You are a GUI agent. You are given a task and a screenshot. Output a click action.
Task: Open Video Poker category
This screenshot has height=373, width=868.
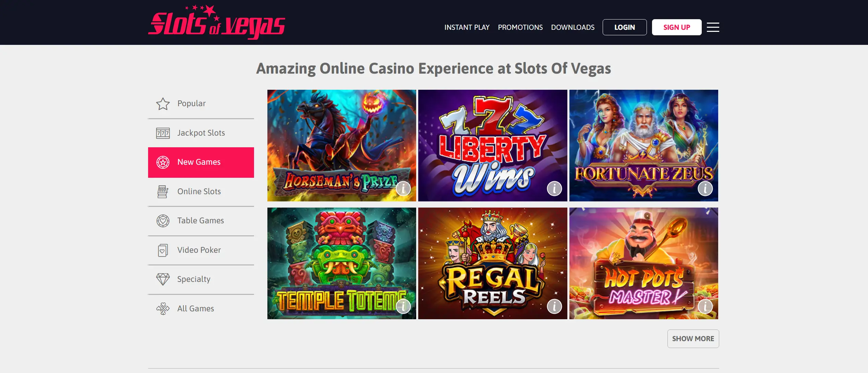point(201,250)
